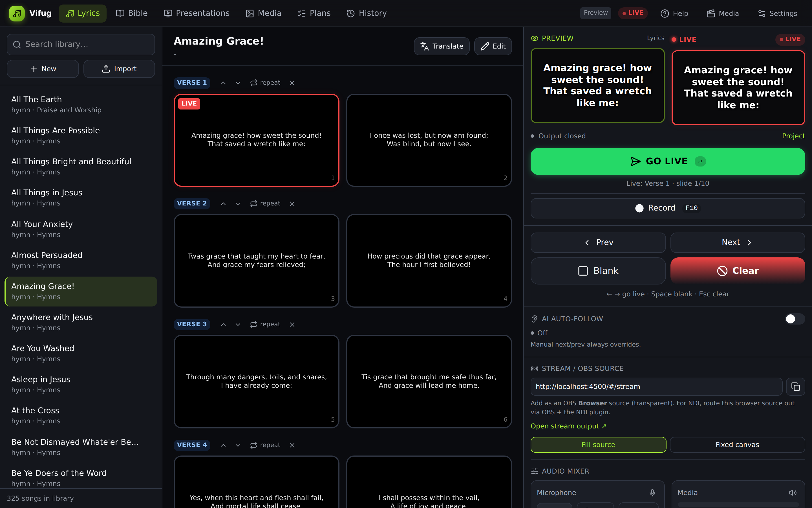The height and width of the screenshot is (508, 812).
Task: Click the LIVE indicator in top bar
Action: point(633,13)
